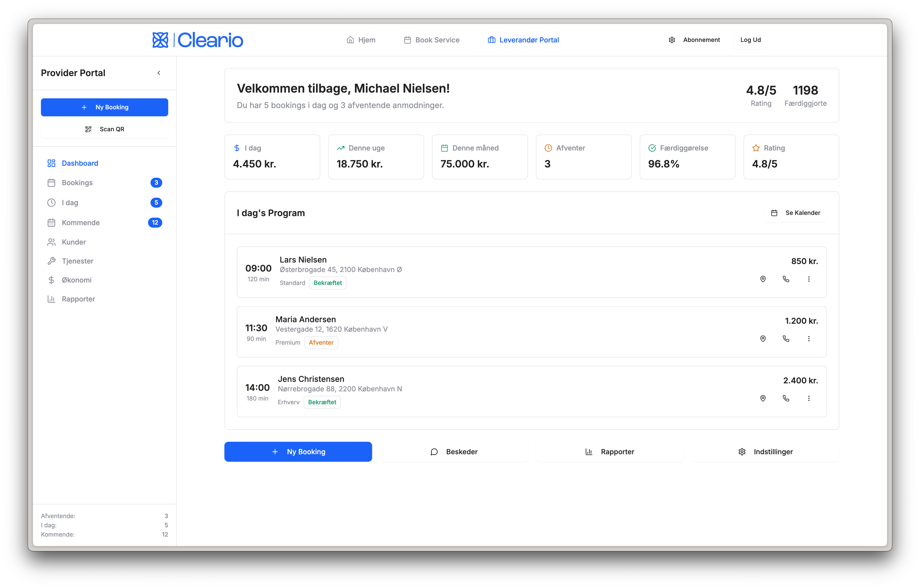Switch to the Hjem navigation item
The image size is (920, 588).
pos(361,40)
